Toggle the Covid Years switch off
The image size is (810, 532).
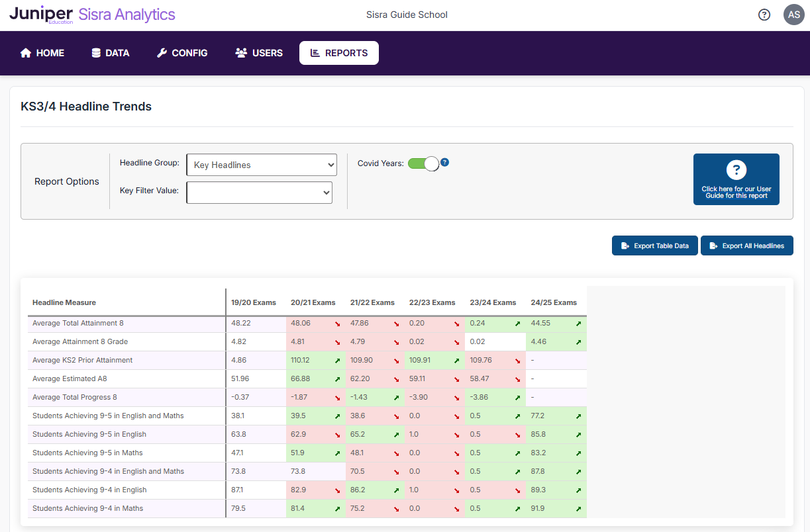[425, 162]
